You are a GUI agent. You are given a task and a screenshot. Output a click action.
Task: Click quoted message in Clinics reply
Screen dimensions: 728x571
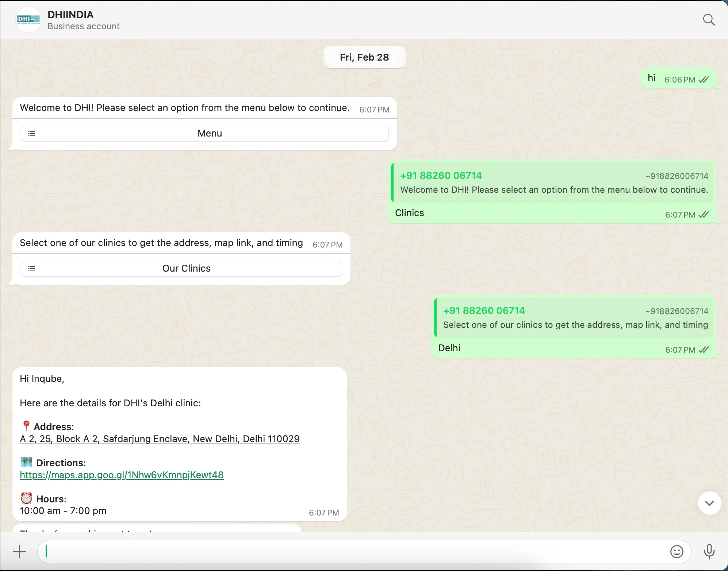553,183
